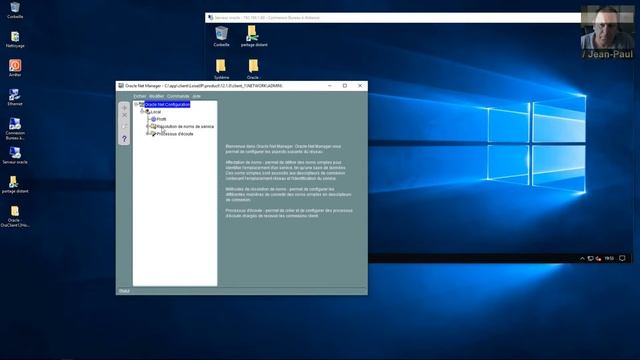Minimize the Oracle Net Manager window
The image size is (640, 360).
330,86
